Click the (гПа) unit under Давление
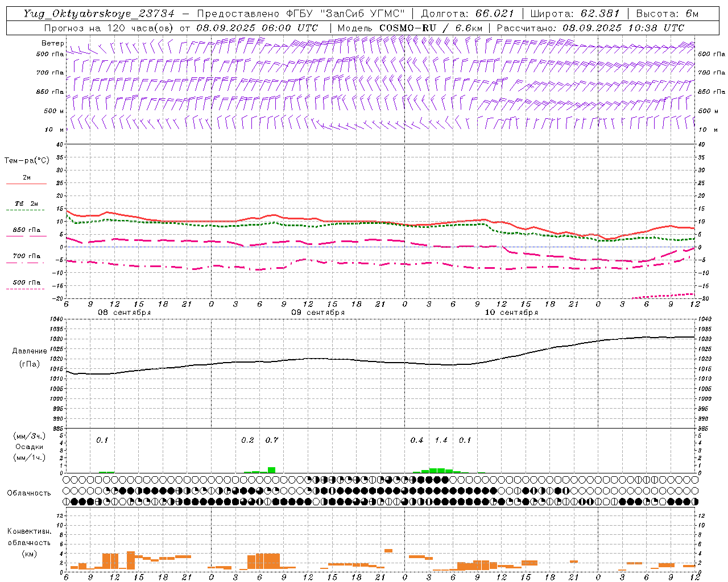 29,364
